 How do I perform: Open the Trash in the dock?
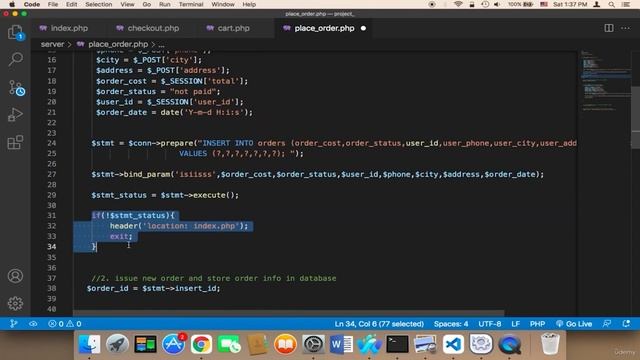pos(550,344)
